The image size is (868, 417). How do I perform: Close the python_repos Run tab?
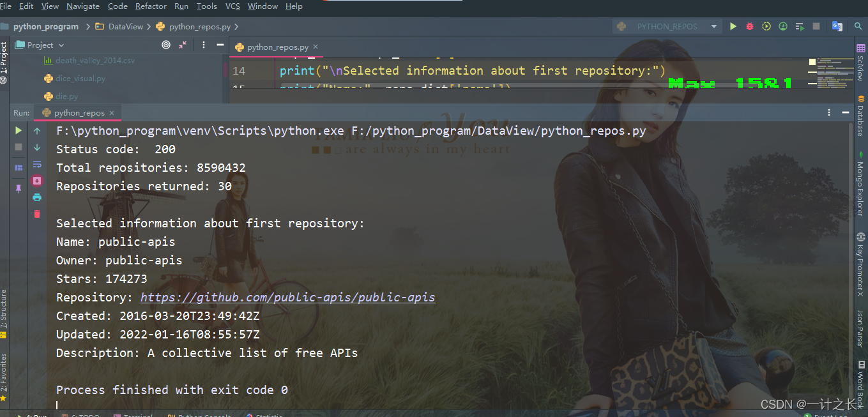(x=112, y=113)
